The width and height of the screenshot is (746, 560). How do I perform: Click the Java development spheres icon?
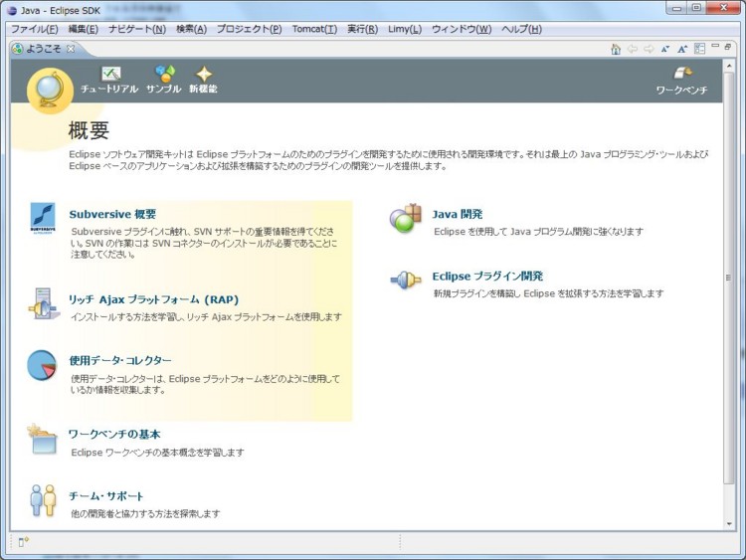click(406, 219)
